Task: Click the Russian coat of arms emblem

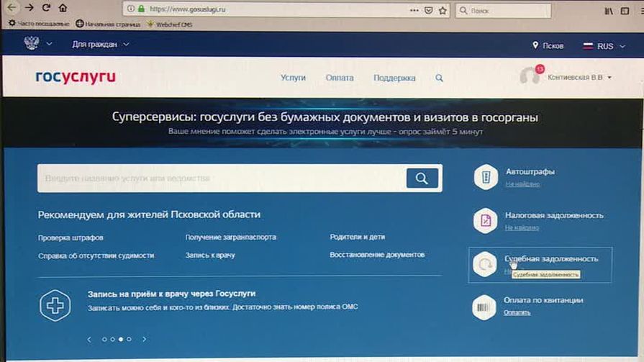Action: point(32,42)
